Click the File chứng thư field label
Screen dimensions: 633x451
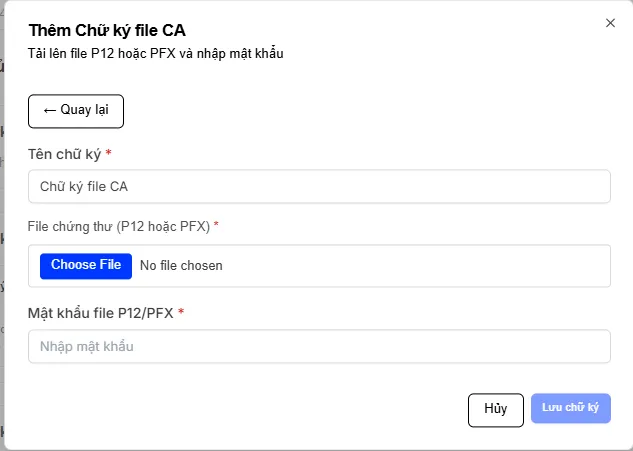[118, 226]
